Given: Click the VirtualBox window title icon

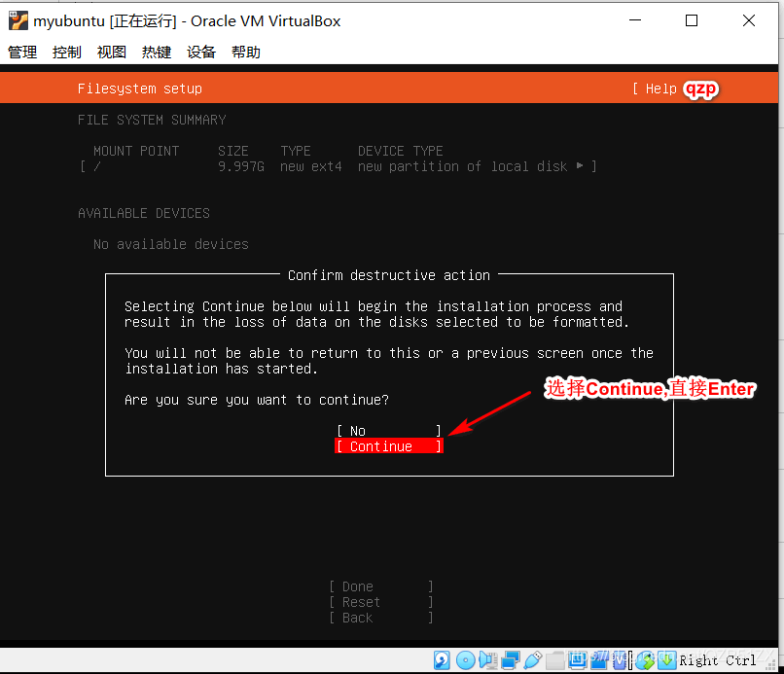Looking at the screenshot, I should coord(18,21).
